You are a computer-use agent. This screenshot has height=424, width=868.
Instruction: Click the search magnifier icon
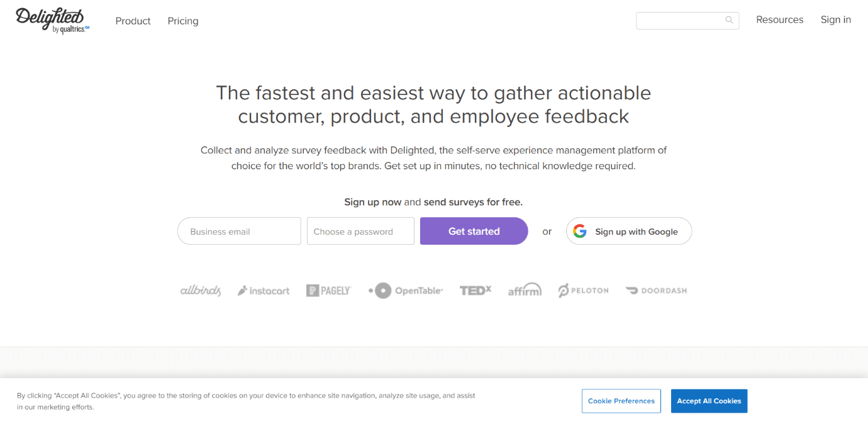pyautogui.click(x=729, y=20)
